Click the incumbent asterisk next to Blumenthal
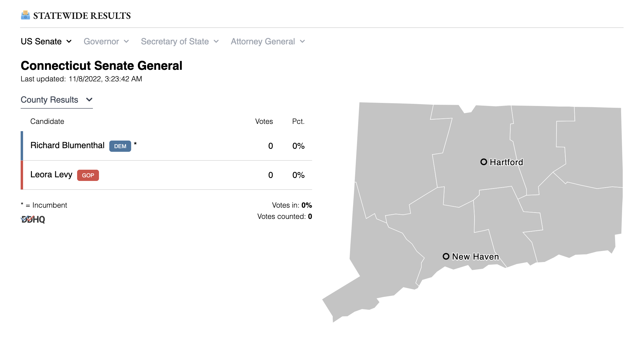643x364 pixels. pos(135,144)
